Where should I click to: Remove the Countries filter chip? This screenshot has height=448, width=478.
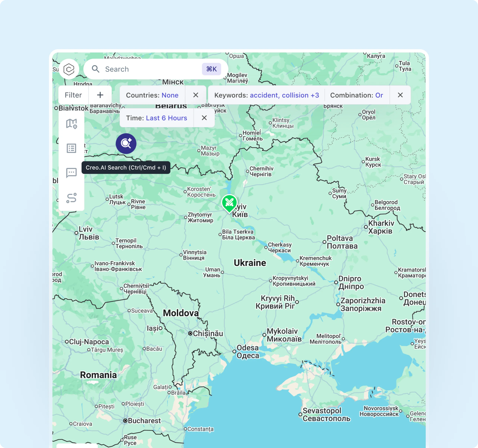point(196,95)
